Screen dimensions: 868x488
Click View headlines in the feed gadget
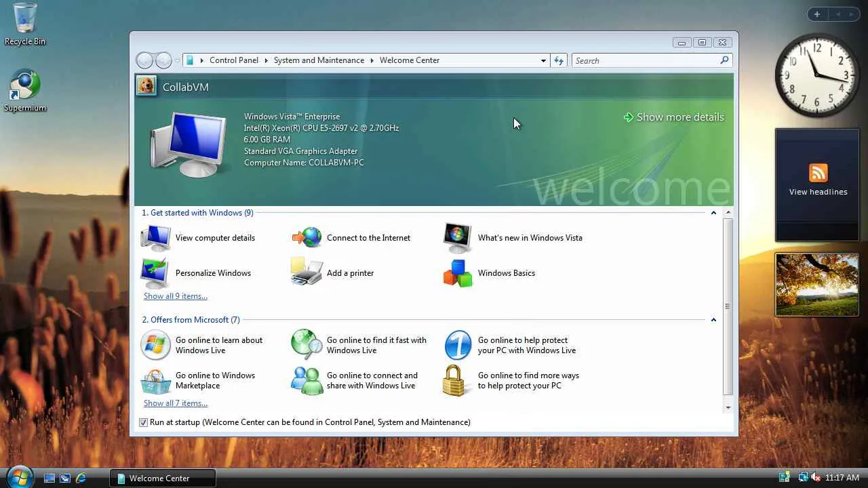[818, 192]
